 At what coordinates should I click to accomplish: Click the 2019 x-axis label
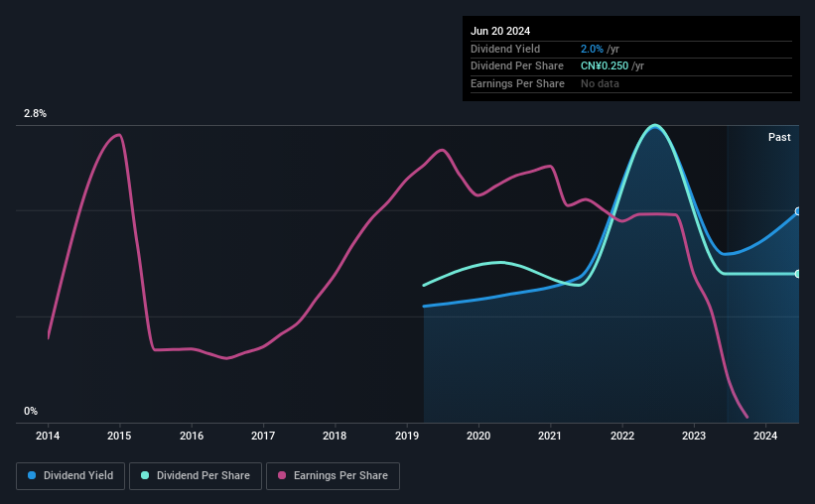[x=407, y=436]
